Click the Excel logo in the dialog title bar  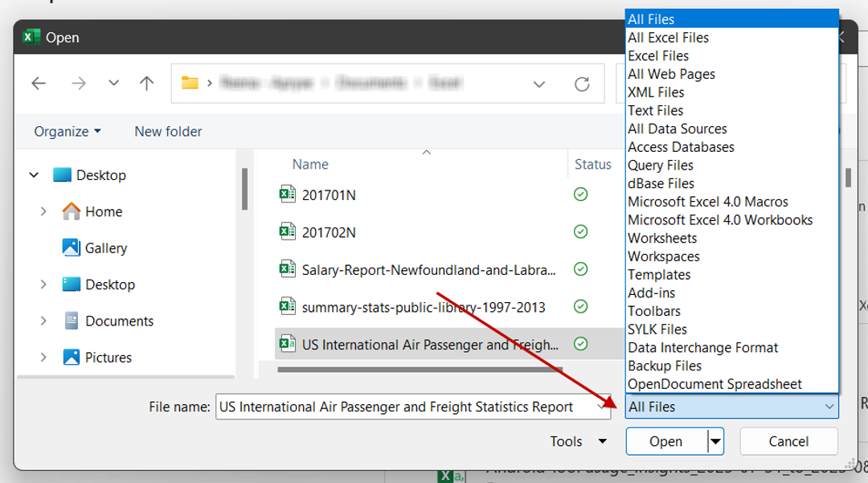tap(31, 37)
